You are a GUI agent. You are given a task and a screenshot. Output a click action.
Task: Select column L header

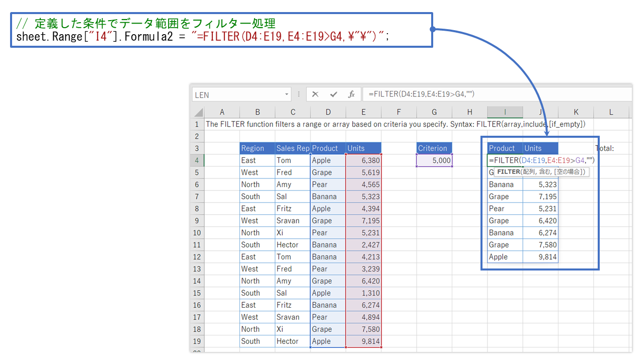611,112
